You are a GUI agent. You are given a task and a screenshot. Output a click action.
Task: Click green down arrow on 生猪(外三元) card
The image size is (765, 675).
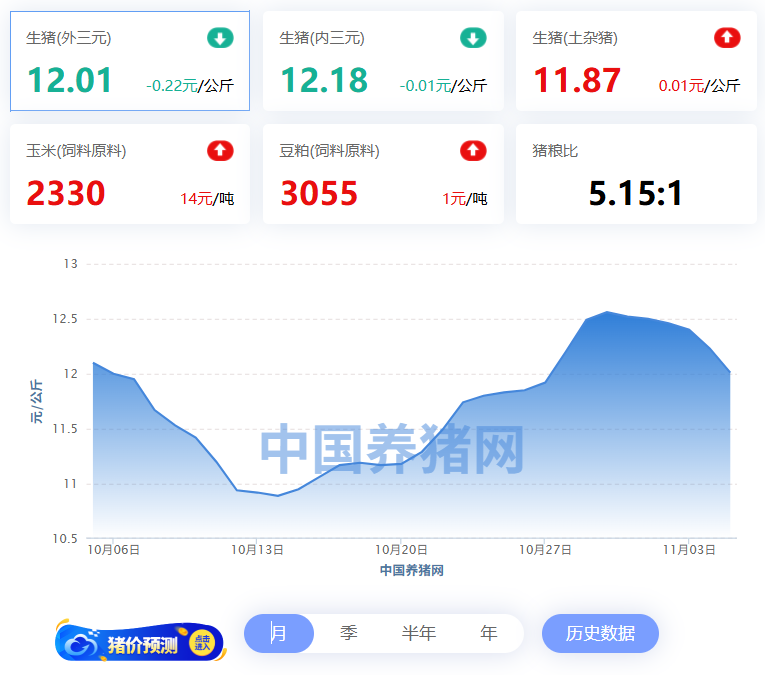220,38
